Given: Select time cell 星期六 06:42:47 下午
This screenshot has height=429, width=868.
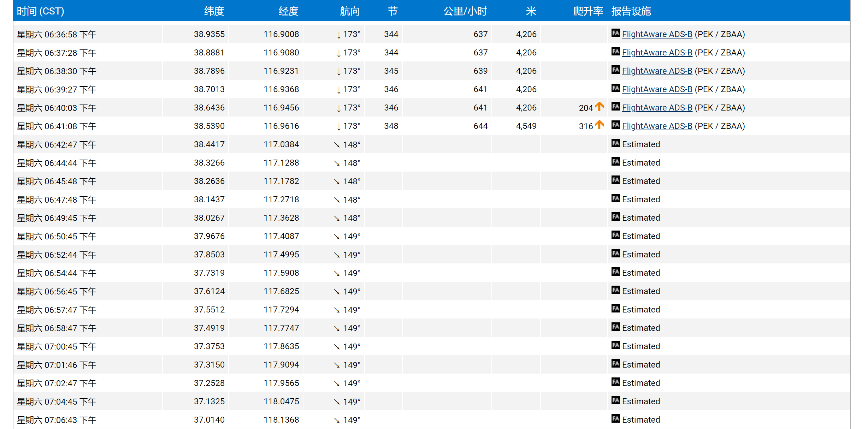Looking at the screenshot, I should (57, 145).
